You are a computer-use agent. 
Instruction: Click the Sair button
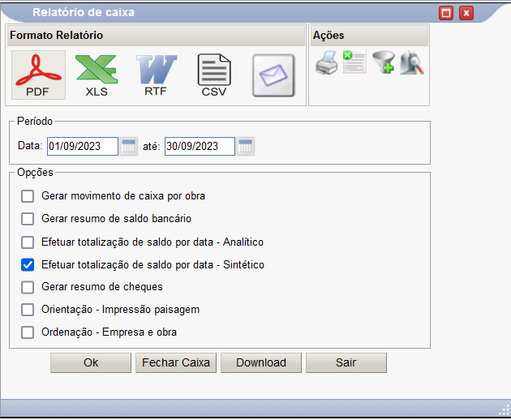[x=346, y=362]
